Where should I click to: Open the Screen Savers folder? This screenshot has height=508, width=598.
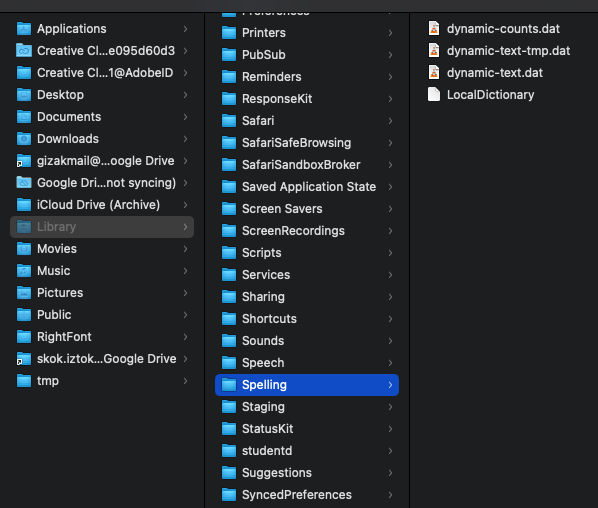click(307, 209)
